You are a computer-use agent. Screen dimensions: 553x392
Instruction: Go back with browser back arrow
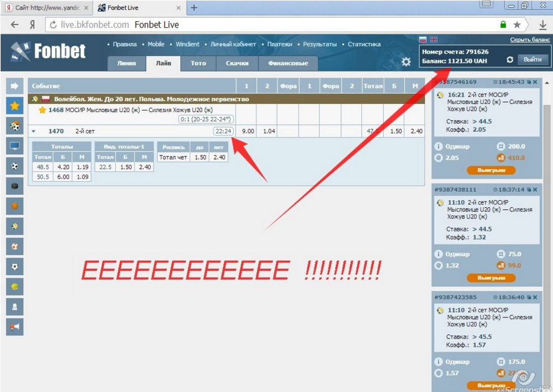coord(14,24)
